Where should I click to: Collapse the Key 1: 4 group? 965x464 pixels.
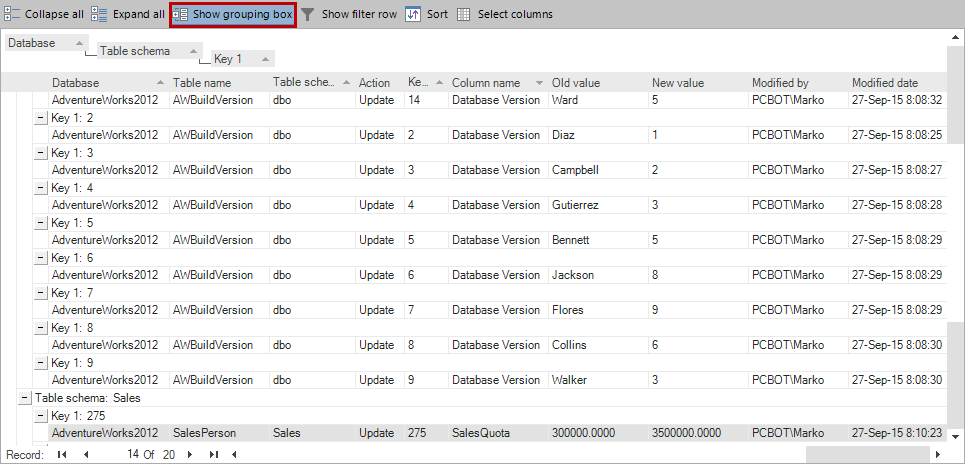pos(40,188)
